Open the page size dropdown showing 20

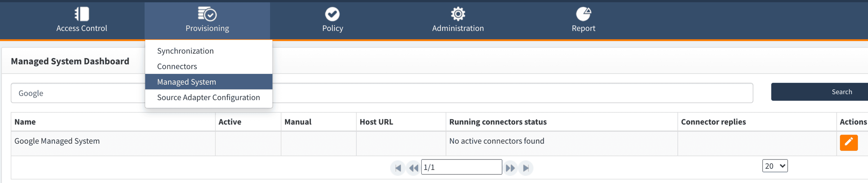point(775,166)
